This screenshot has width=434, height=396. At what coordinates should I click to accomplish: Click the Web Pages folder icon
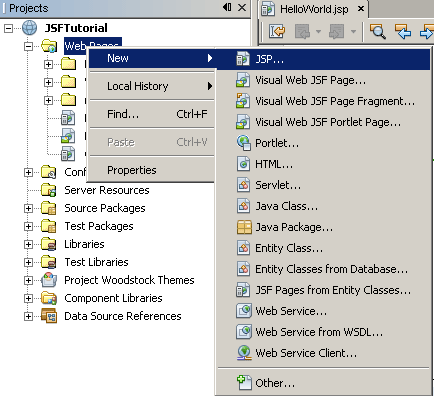click(49, 46)
